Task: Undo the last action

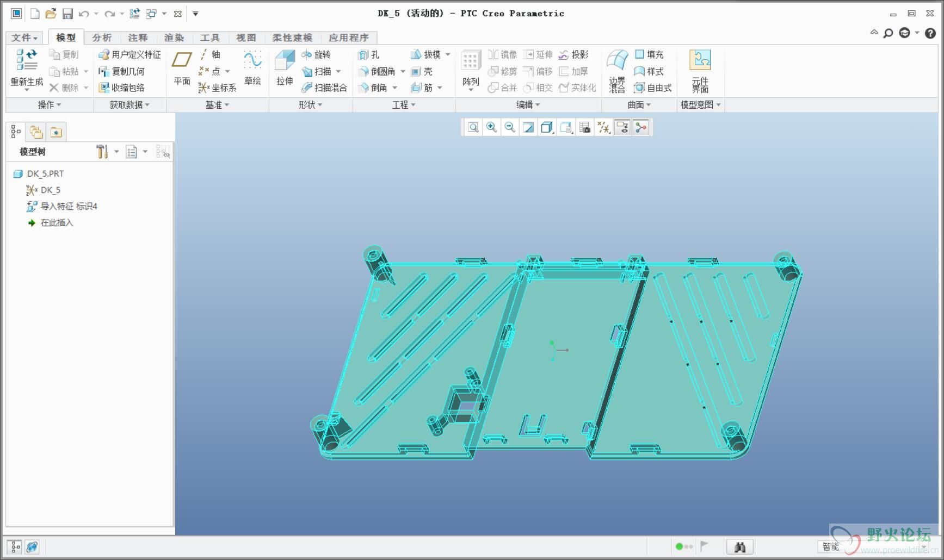Action: tap(84, 14)
